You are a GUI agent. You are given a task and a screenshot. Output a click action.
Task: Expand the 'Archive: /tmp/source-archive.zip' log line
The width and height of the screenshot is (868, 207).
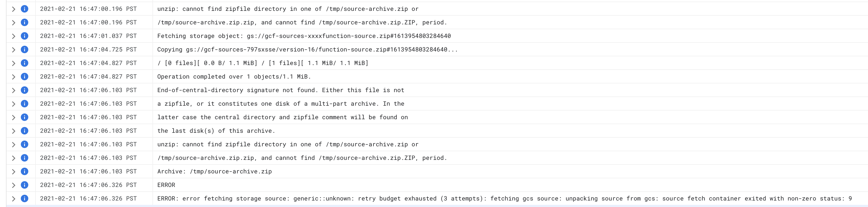(x=14, y=171)
